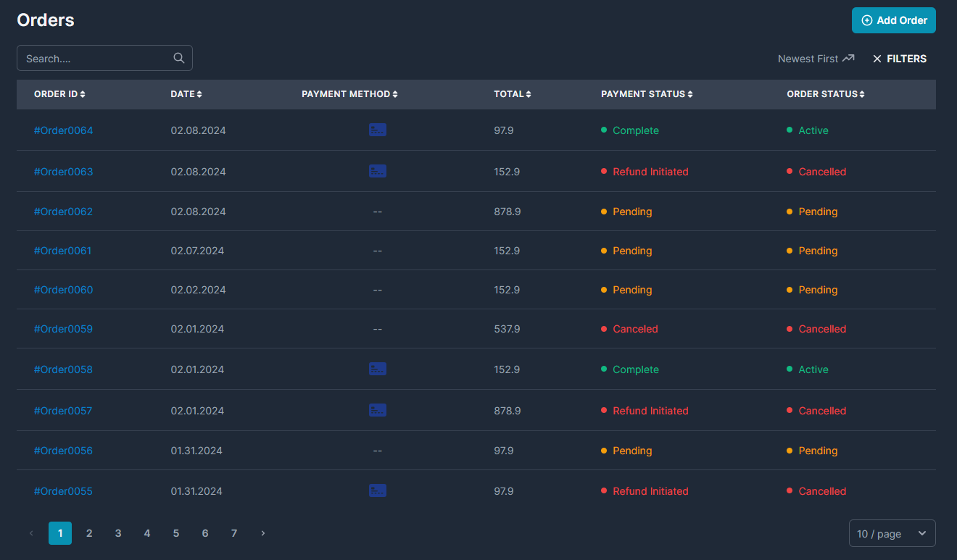Sort by Order Status column arrows

tap(862, 94)
